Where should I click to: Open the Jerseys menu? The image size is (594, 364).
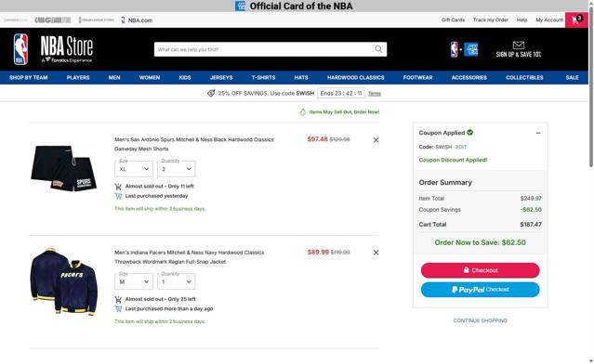click(x=221, y=78)
